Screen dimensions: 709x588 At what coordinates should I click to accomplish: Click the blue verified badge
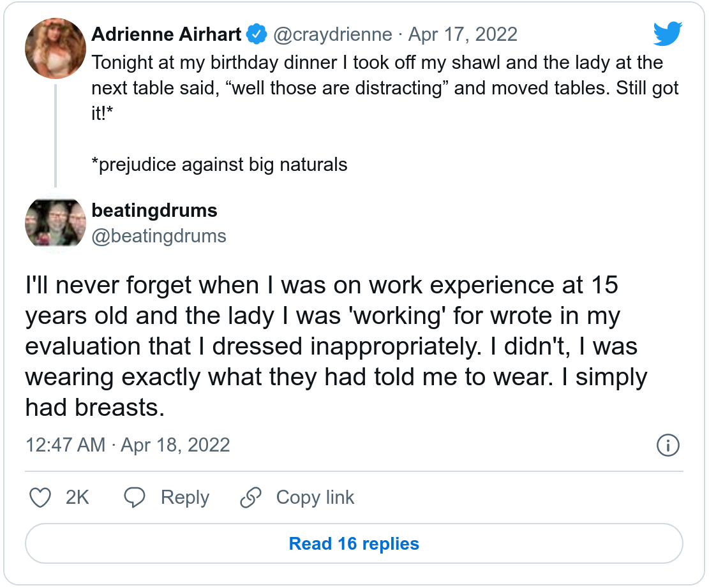(x=257, y=34)
